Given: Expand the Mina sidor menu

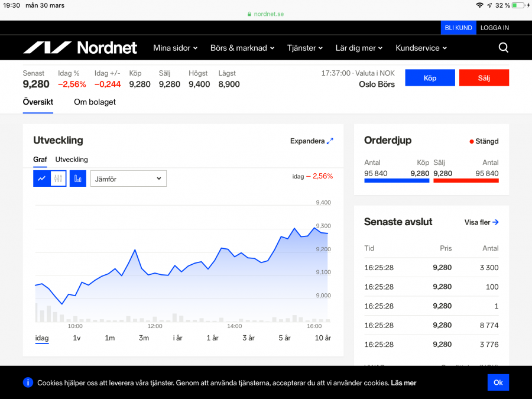Looking at the screenshot, I should pyautogui.click(x=175, y=48).
